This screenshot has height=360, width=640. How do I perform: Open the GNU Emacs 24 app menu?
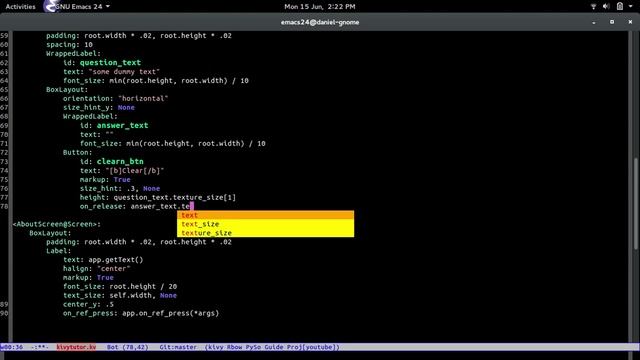pos(83,7)
